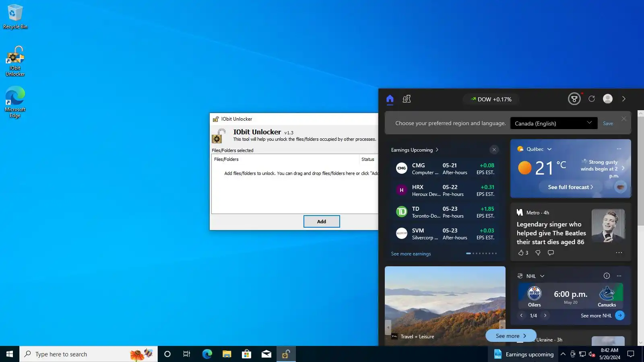Open the Recycle Bin desktop icon
The image size is (644, 362).
[15, 16]
